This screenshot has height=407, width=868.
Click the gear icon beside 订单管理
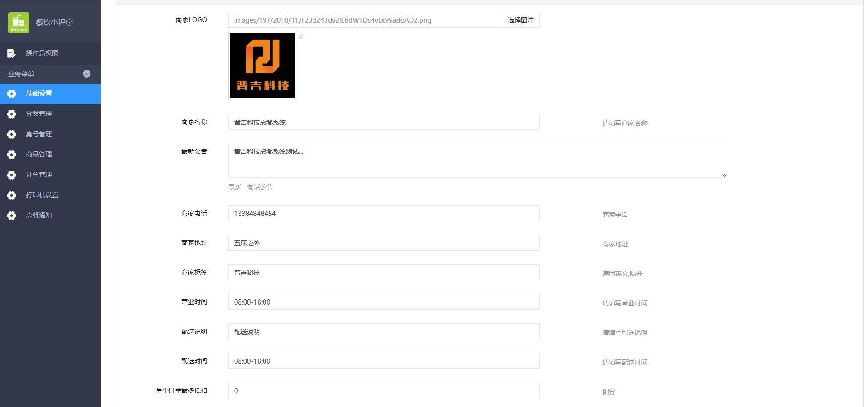coord(12,175)
